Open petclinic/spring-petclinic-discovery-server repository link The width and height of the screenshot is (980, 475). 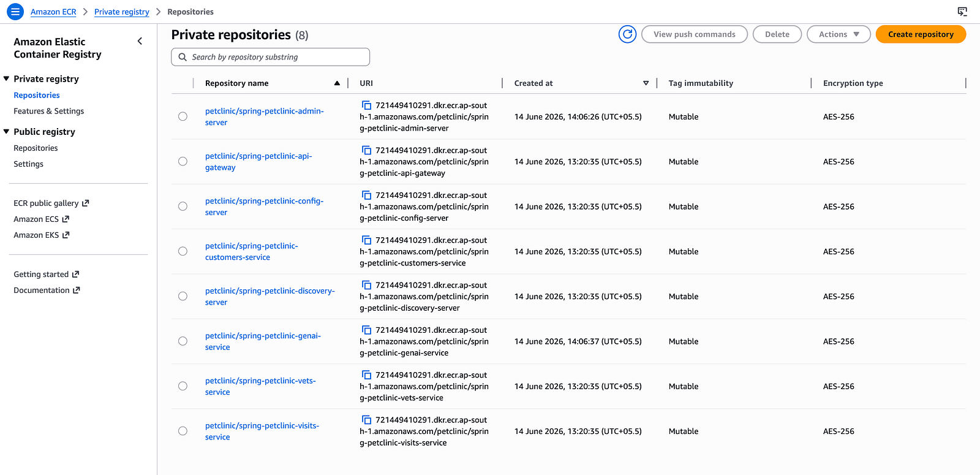point(270,296)
